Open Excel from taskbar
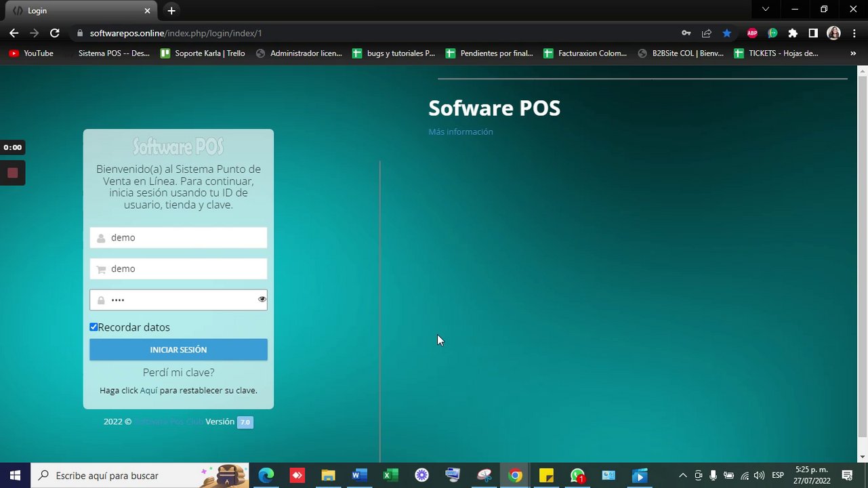Image resolution: width=868 pixels, height=488 pixels. 390,475
